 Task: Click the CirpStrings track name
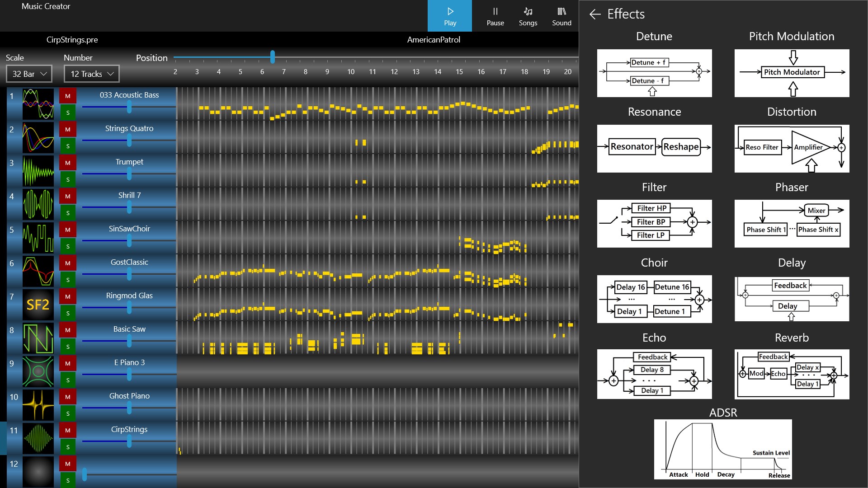129,429
